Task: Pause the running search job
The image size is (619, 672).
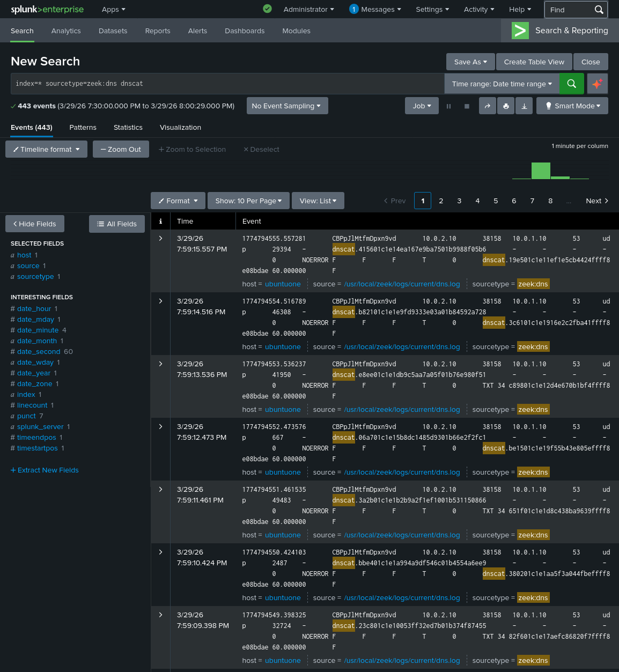Action: [x=448, y=106]
